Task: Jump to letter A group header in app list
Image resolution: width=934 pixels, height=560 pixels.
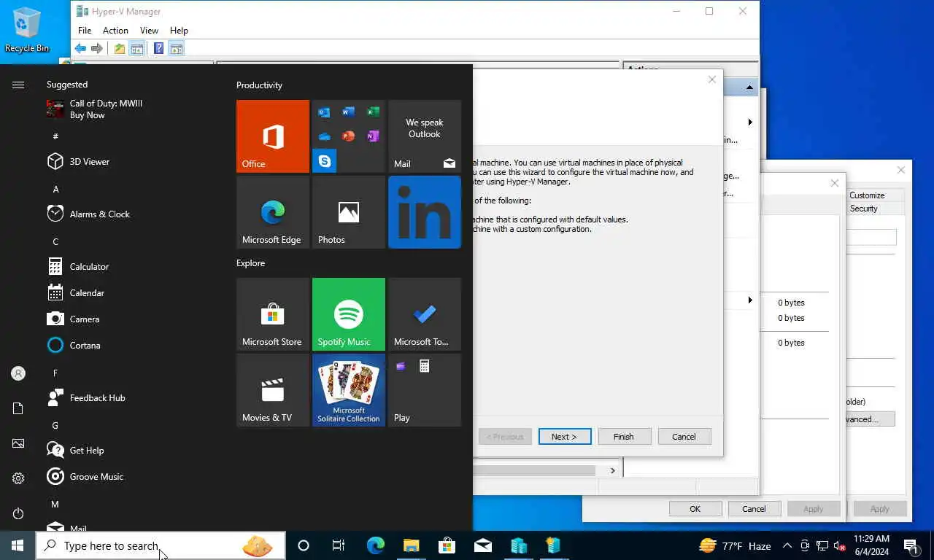Action: (55, 189)
